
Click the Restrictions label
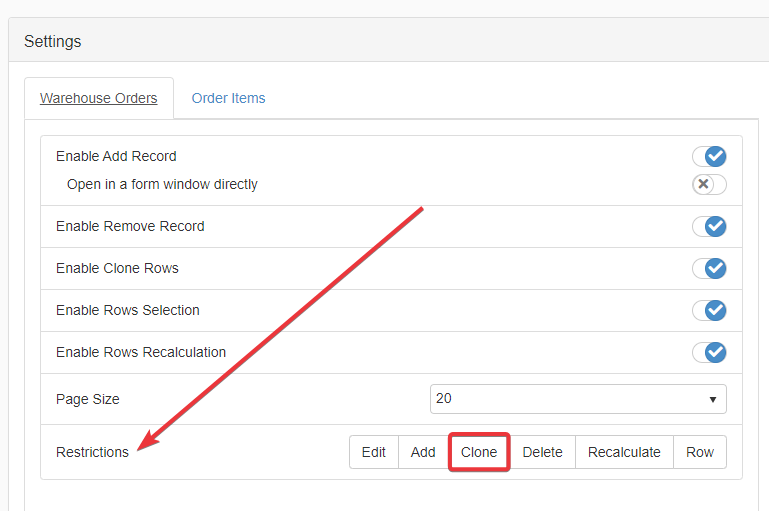click(x=92, y=452)
